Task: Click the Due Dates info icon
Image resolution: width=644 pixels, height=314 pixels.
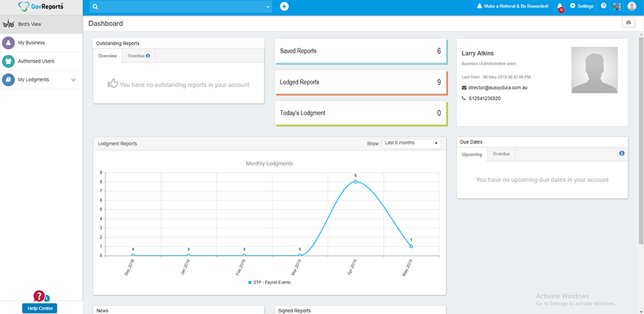Action: tap(622, 153)
